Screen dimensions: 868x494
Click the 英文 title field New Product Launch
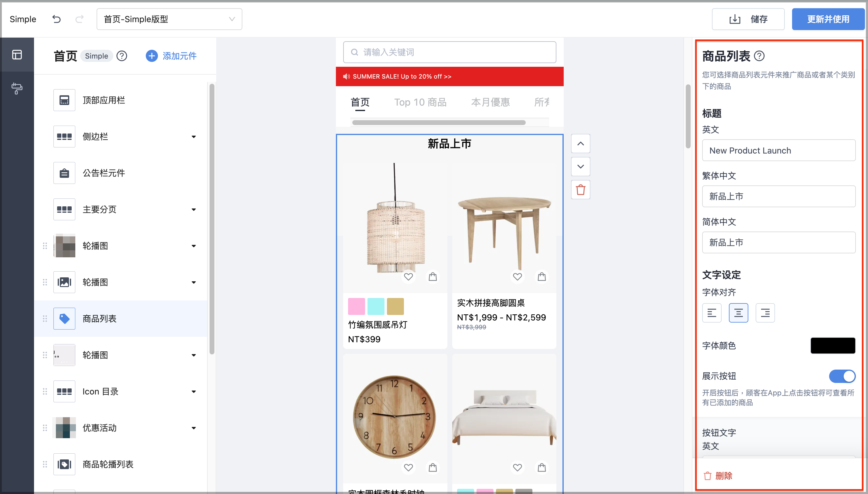(779, 150)
